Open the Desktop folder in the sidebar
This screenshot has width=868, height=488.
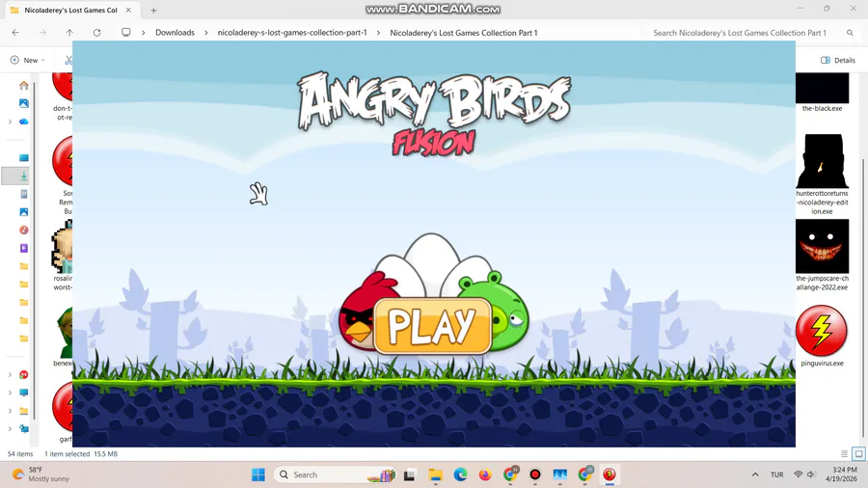point(24,158)
